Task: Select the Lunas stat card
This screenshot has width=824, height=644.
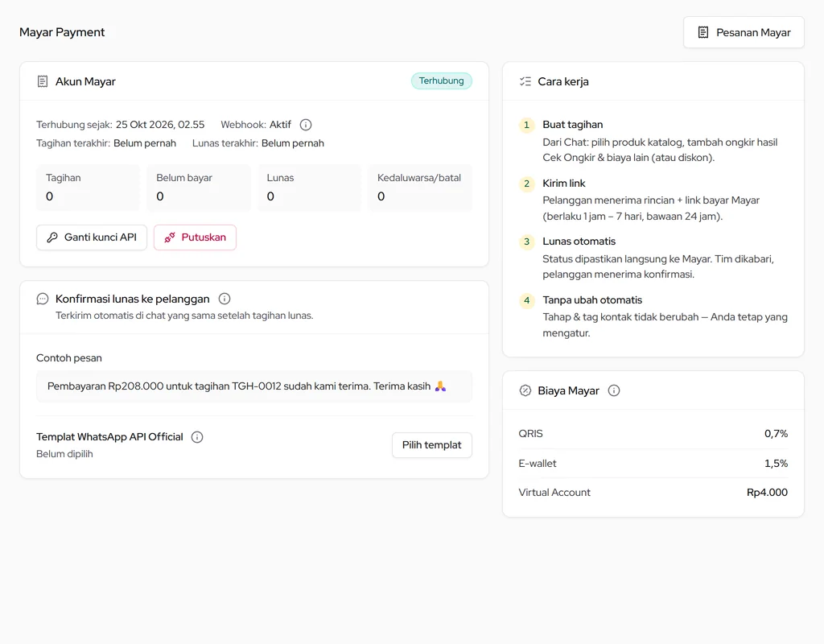Action: [x=309, y=188]
